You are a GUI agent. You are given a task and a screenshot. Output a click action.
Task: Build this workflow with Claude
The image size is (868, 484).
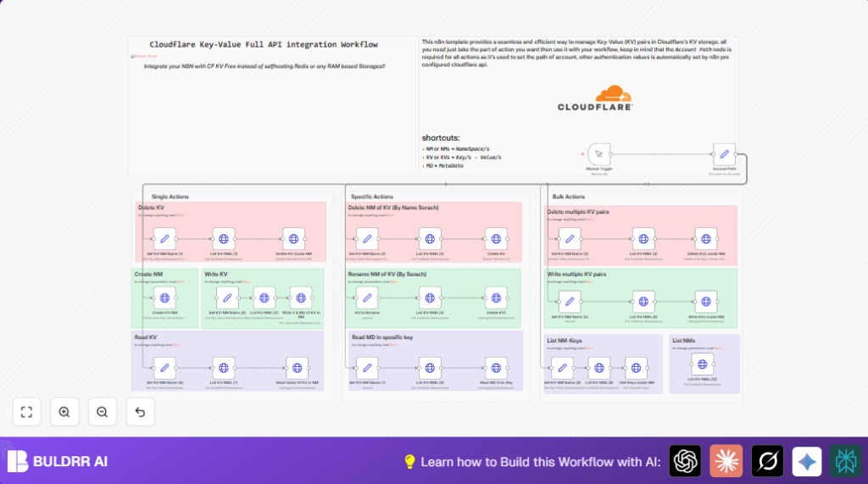pos(726,461)
